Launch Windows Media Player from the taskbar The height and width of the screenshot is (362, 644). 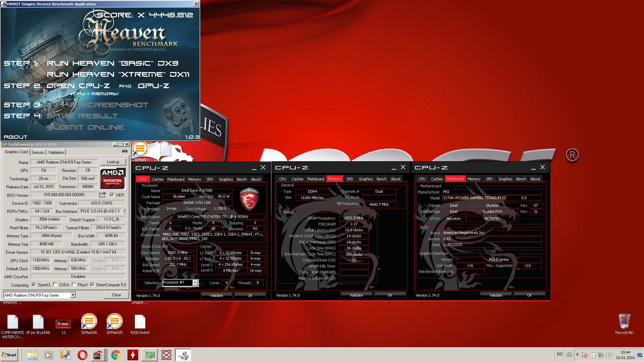49,355
